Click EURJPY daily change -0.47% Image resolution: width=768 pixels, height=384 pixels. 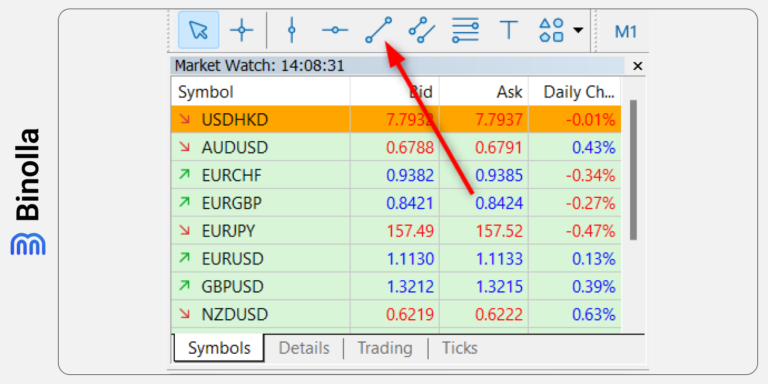click(590, 231)
